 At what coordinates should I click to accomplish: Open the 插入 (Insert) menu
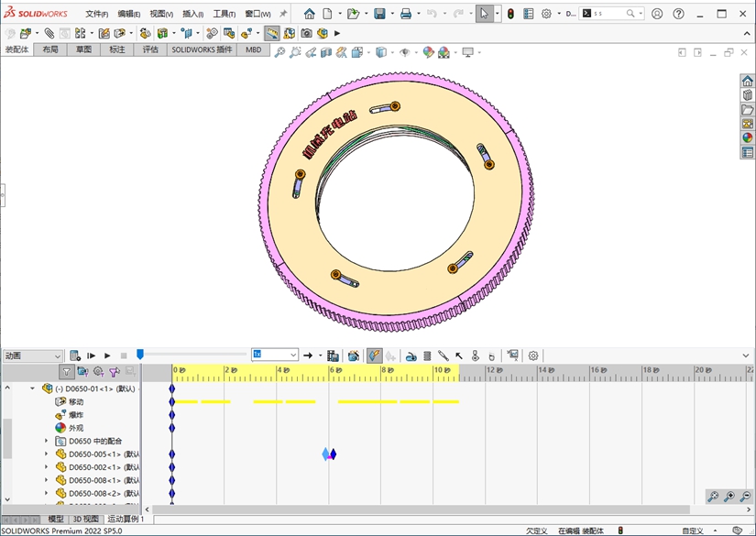(x=192, y=14)
